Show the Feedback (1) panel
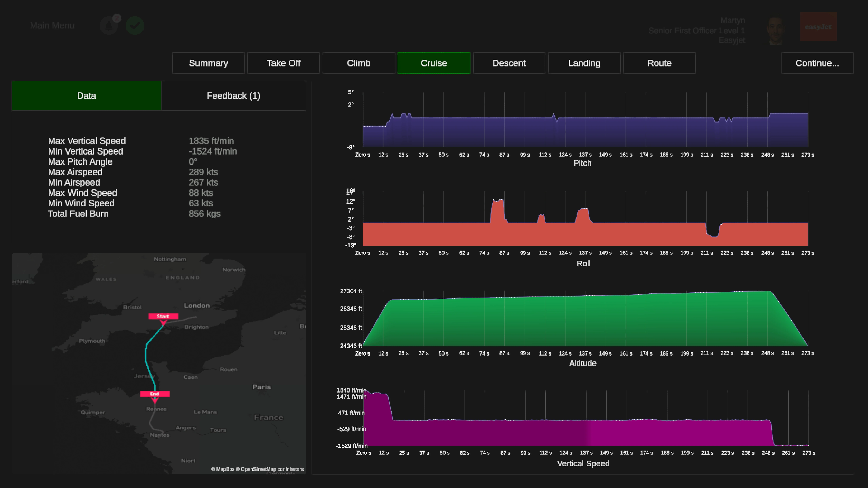 pyautogui.click(x=233, y=96)
